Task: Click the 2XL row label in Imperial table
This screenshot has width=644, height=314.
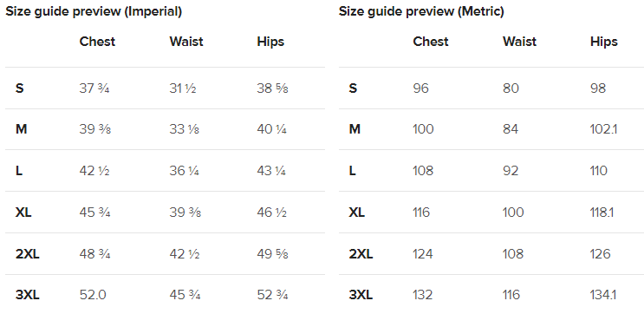Action: [x=28, y=254]
